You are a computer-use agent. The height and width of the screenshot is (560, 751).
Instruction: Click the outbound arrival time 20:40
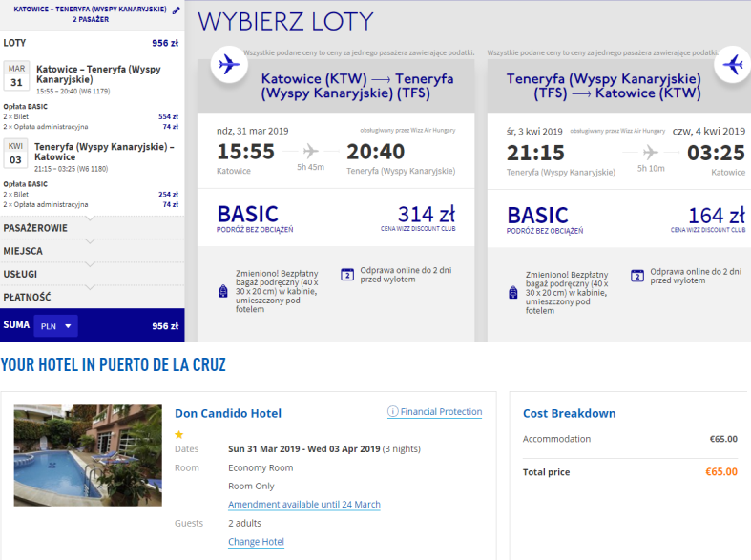click(376, 152)
